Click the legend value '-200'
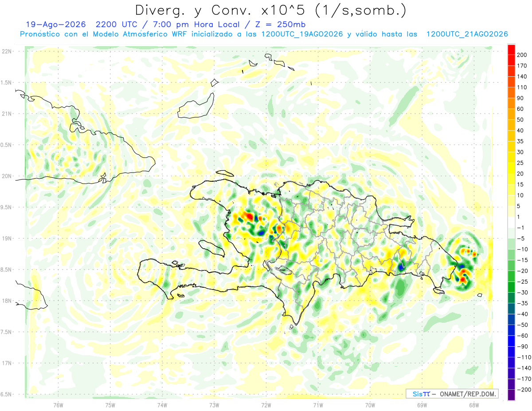The width and height of the screenshot is (532, 411). [x=524, y=390]
